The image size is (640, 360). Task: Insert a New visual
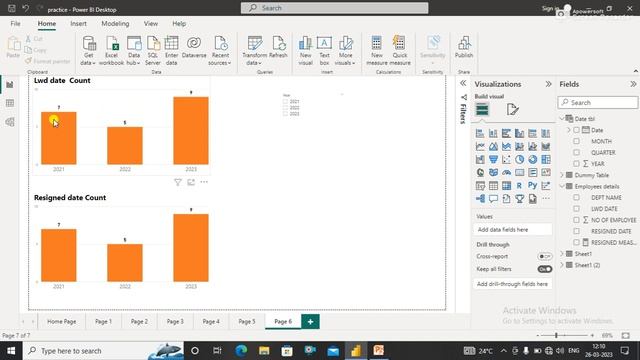(x=305, y=51)
